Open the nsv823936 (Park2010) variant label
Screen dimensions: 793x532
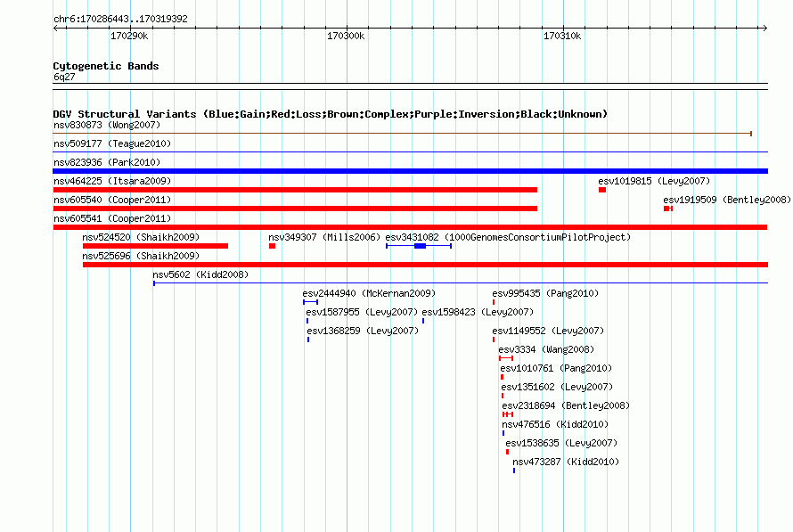click(x=107, y=162)
